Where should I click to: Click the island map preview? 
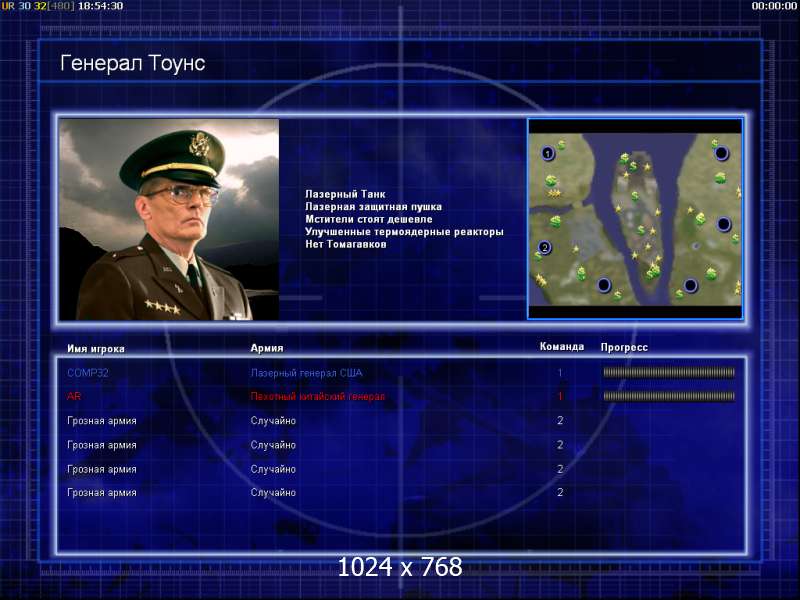tap(635, 219)
